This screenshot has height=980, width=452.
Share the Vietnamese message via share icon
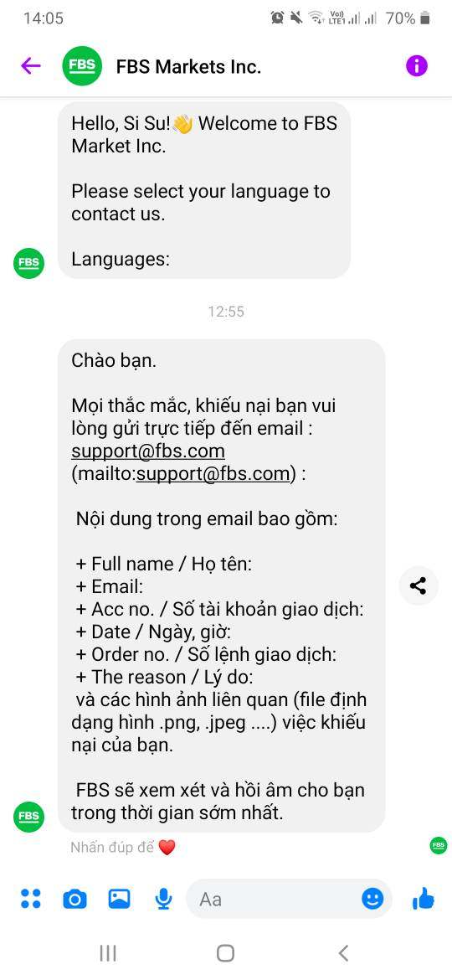pyautogui.click(x=419, y=585)
